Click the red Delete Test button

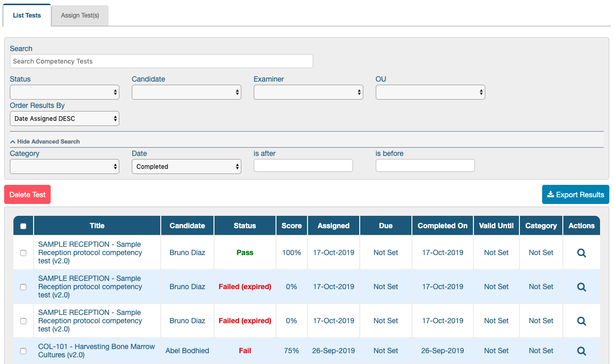27,194
